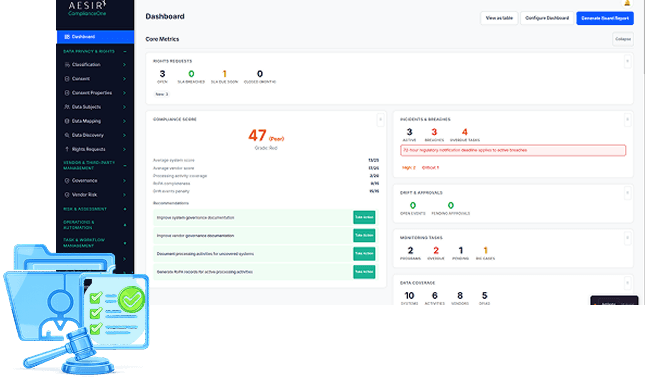Click the Data Mapping icon
The image size is (646, 377).
point(67,121)
